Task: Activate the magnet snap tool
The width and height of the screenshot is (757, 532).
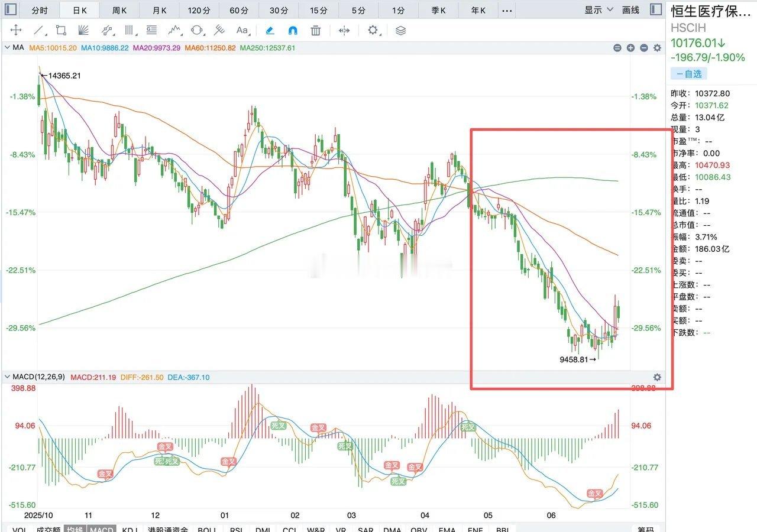Action: (293, 30)
